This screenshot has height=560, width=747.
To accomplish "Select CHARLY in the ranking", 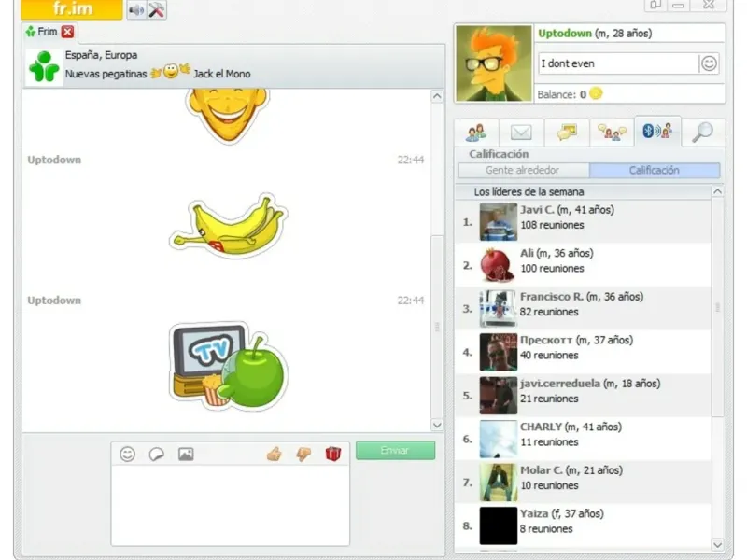I will (x=583, y=439).
